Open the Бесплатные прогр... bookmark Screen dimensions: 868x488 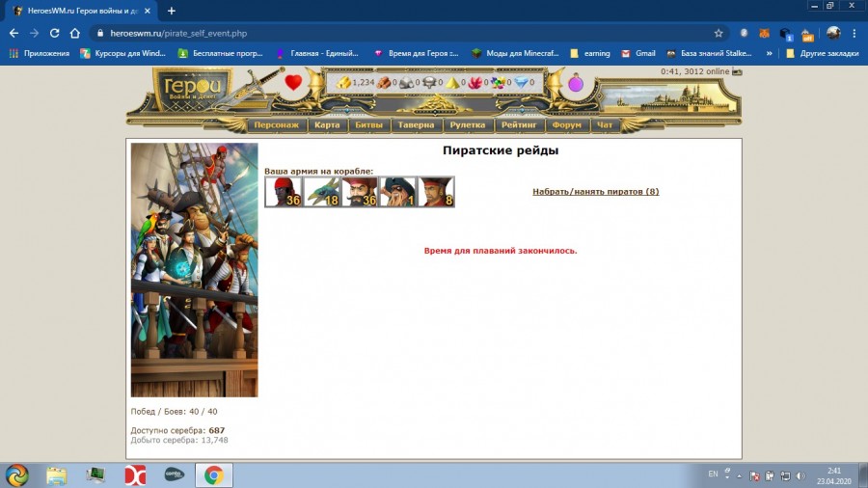pos(220,53)
